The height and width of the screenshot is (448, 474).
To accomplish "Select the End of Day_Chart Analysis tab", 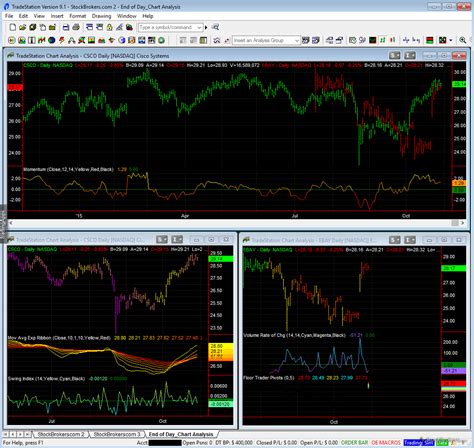I will coord(181,434).
